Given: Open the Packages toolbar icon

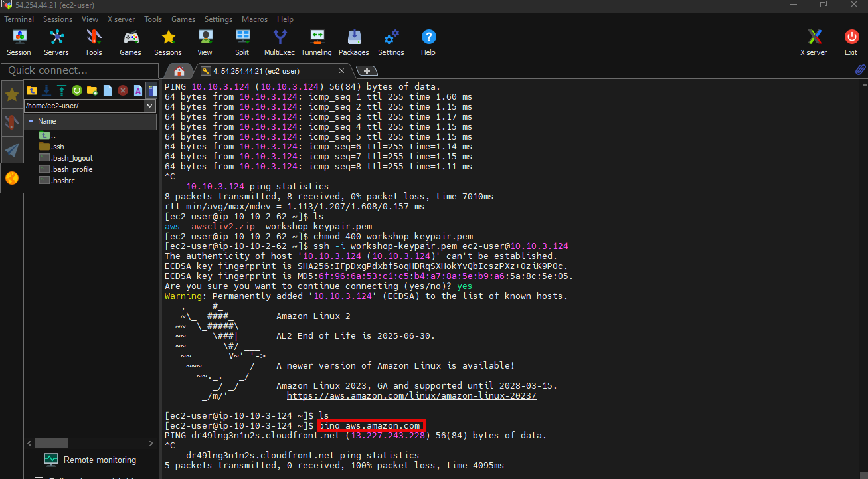Looking at the screenshot, I should click(354, 43).
